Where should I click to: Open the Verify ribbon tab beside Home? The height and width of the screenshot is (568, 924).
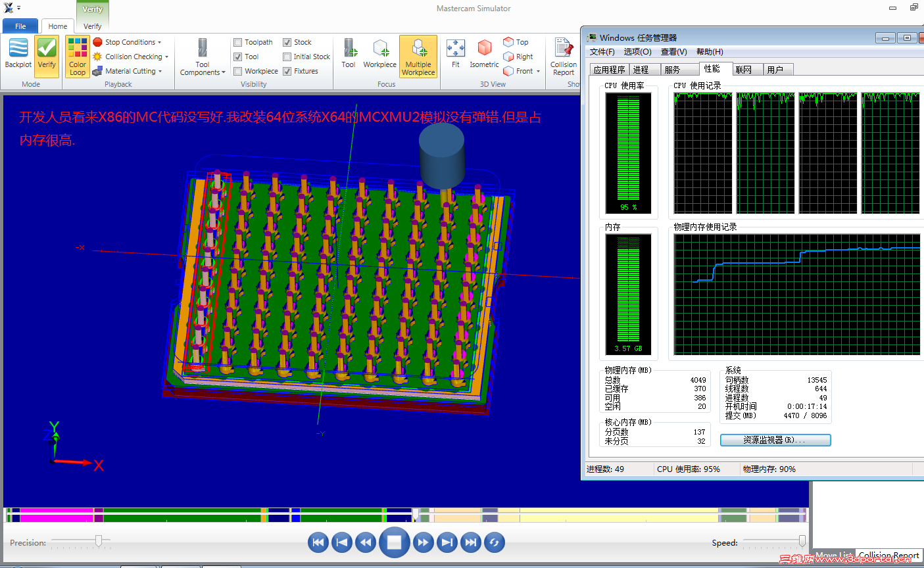coord(93,26)
